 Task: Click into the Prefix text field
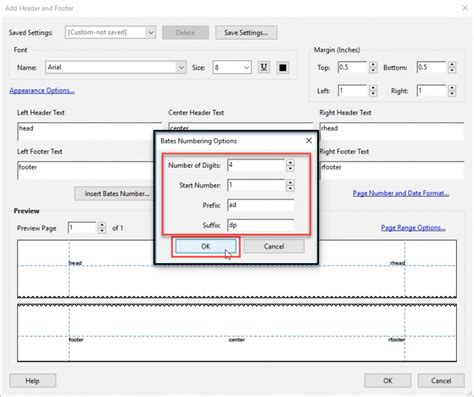(x=261, y=205)
